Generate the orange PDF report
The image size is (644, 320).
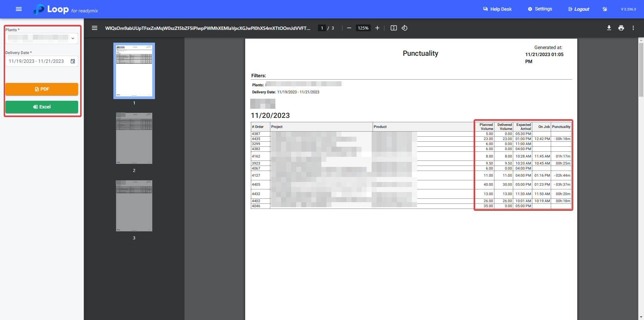pyautogui.click(x=42, y=89)
